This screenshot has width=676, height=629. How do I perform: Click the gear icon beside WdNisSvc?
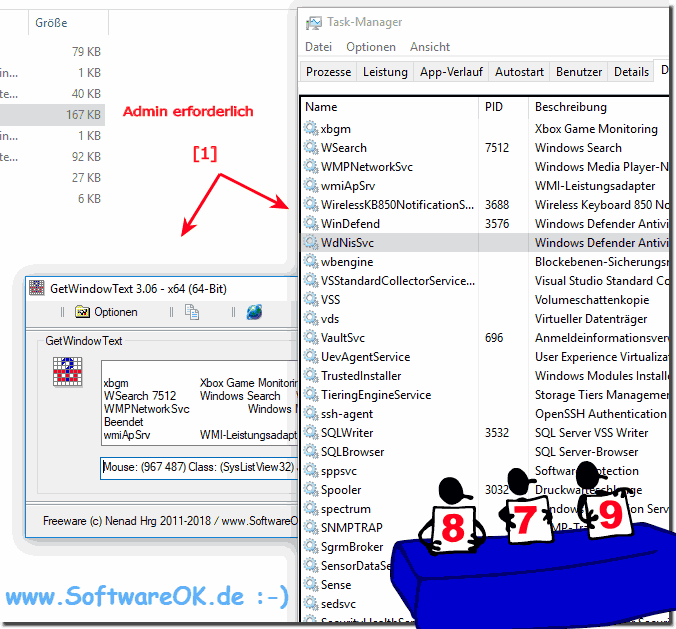[311, 242]
